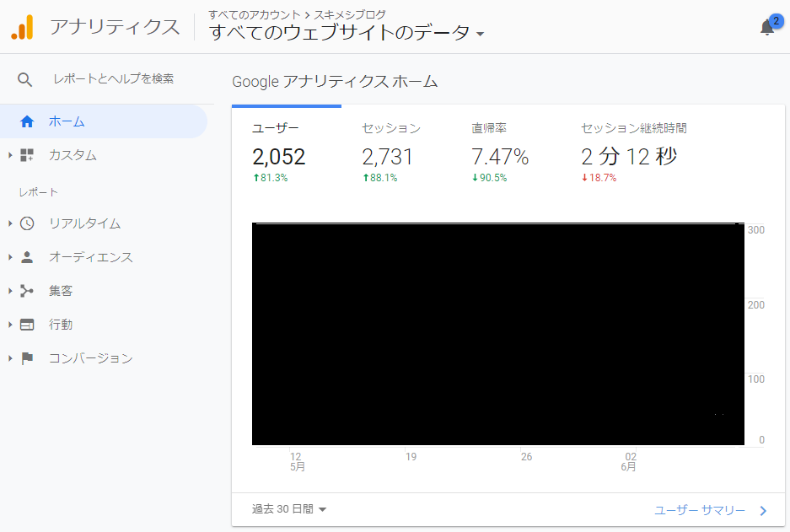Click the すべてのアカウント breadcrumb
Image resolution: width=790 pixels, height=532 pixels.
254,14
